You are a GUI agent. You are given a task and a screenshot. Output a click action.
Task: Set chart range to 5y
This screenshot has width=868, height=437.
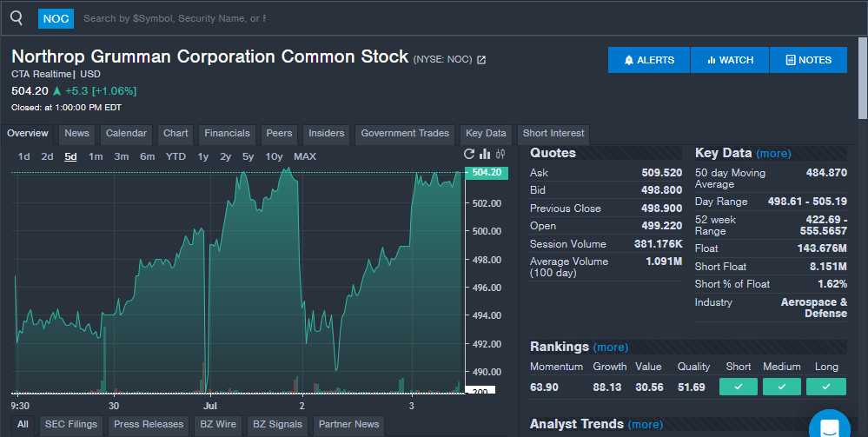pos(248,156)
